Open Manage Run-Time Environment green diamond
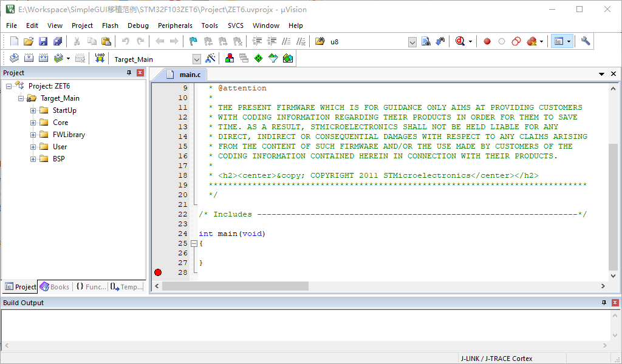Image resolution: width=622 pixels, height=364 pixels. click(258, 59)
